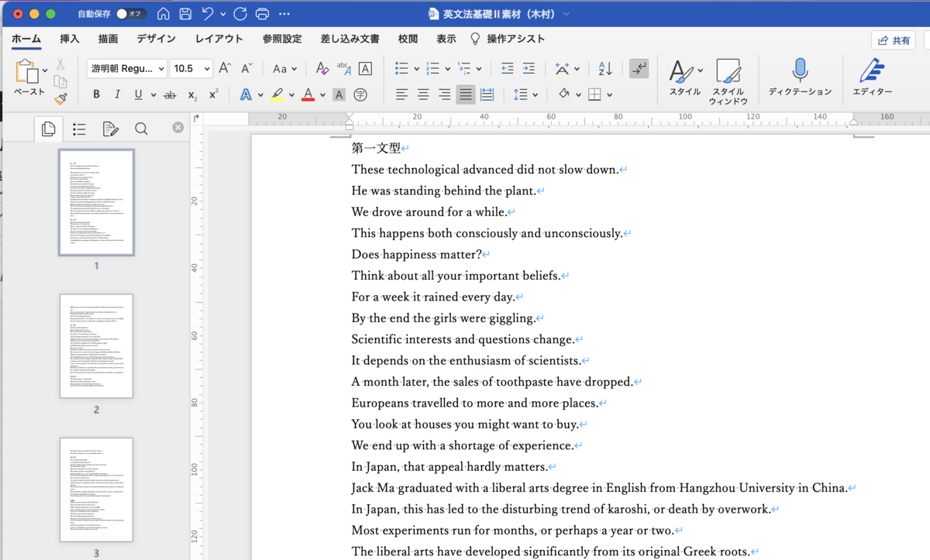930x560 pixels.
Task: Show thumbnails pane icon in sidebar
Action: pyautogui.click(x=48, y=129)
